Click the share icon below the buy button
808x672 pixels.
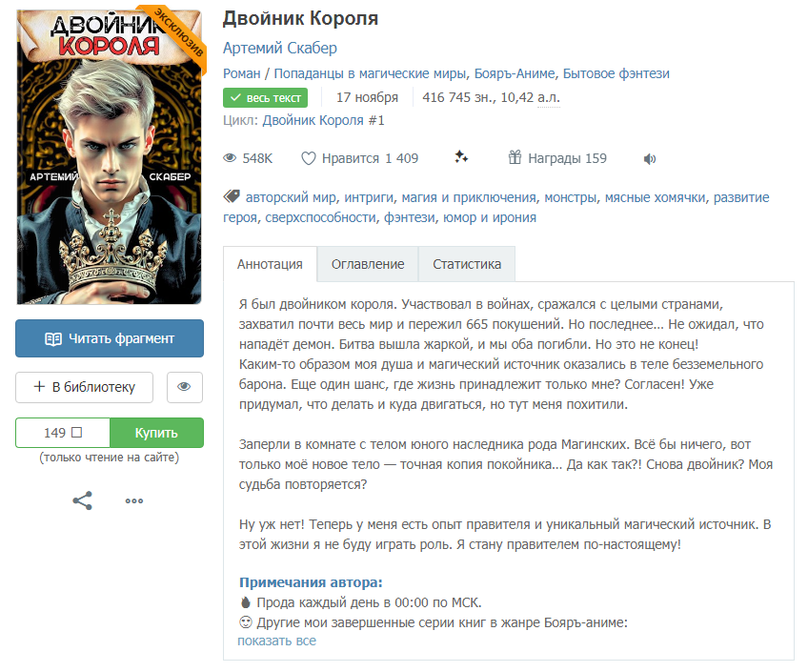tap(83, 500)
